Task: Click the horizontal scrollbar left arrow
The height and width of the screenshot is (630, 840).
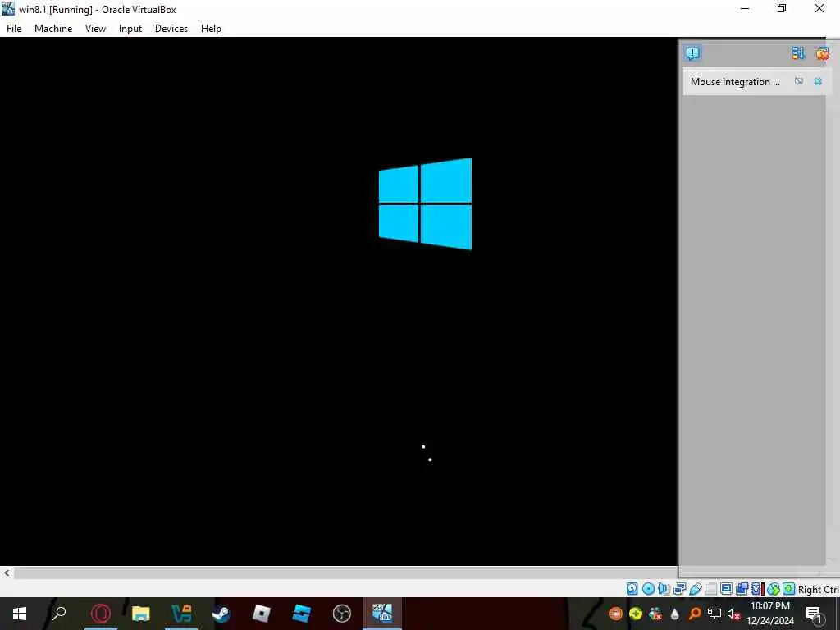Action: [x=7, y=573]
